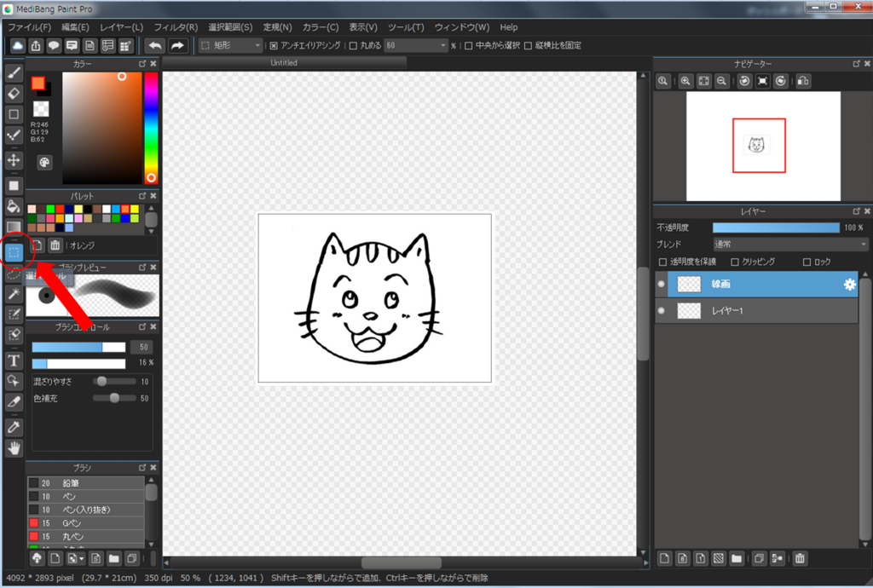Click the Navigator preview thumbnail
Viewport: 873px width, 588px height.
coord(763,146)
